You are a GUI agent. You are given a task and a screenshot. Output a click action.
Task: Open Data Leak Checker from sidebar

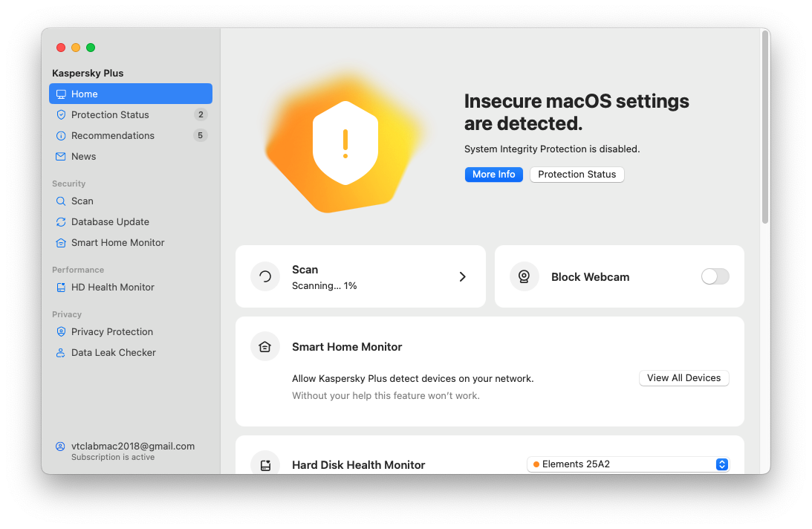tap(113, 353)
